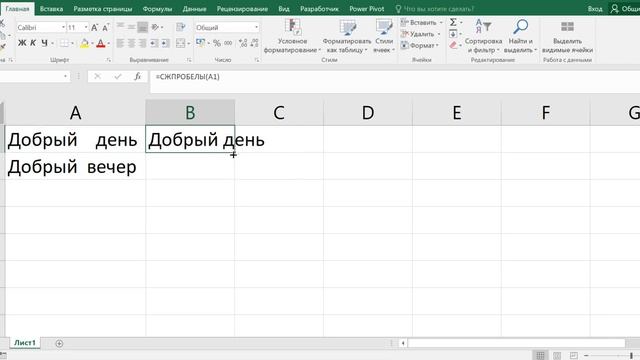Open the Разметка страницы tab
The height and width of the screenshot is (360, 640).
click(103, 9)
